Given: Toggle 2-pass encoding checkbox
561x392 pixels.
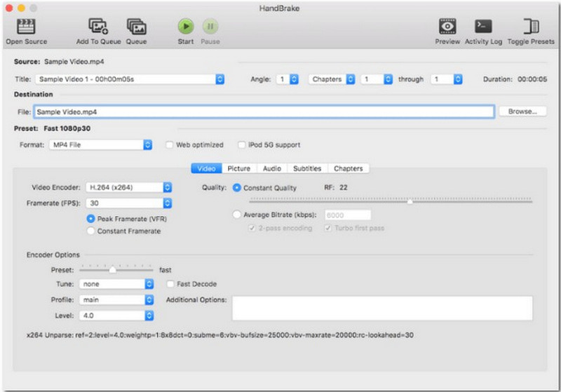Looking at the screenshot, I should pos(252,228).
